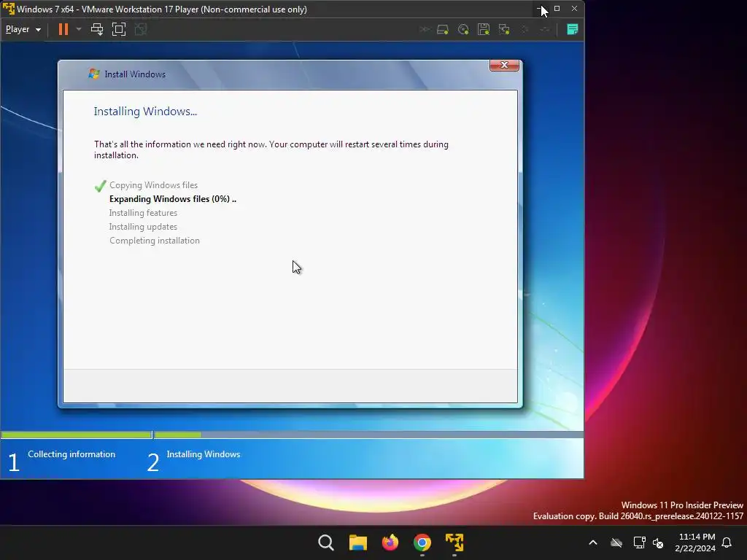Open the network status tray icon

coord(639,542)
